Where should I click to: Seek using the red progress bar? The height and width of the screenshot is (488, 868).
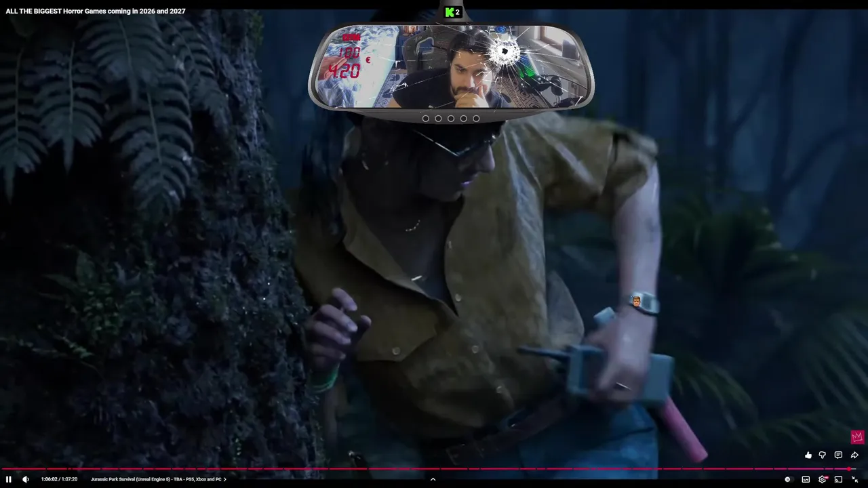427,468
